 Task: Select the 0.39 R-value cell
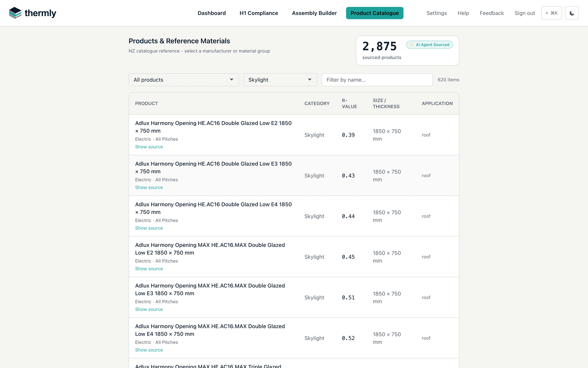tap(348, 135)
